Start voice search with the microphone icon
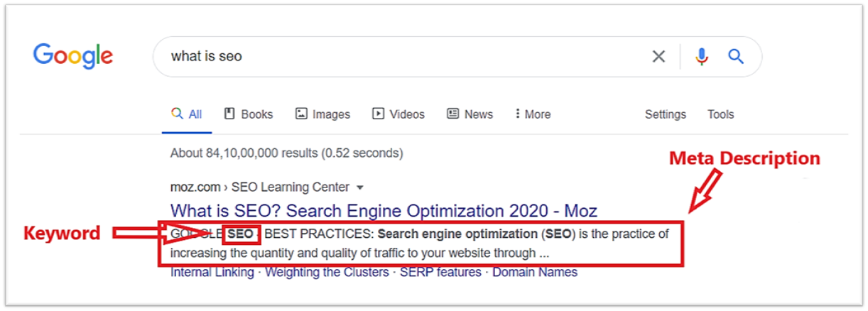Viewport: 868px width, 311px height. click(702, 56)
